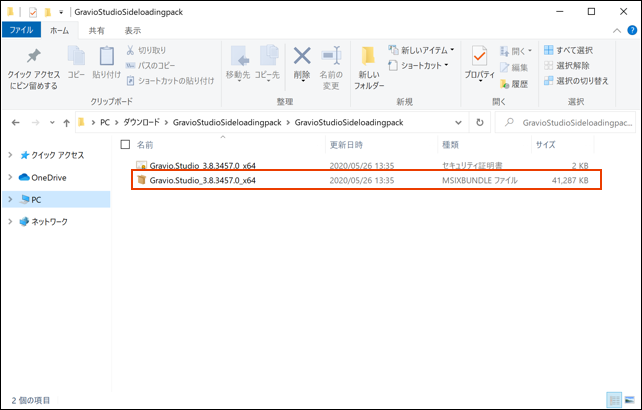Image resolution: width=642 pixels, height=410 pixels.
Task: Sort by Size column header
Action: click(545, 145)
